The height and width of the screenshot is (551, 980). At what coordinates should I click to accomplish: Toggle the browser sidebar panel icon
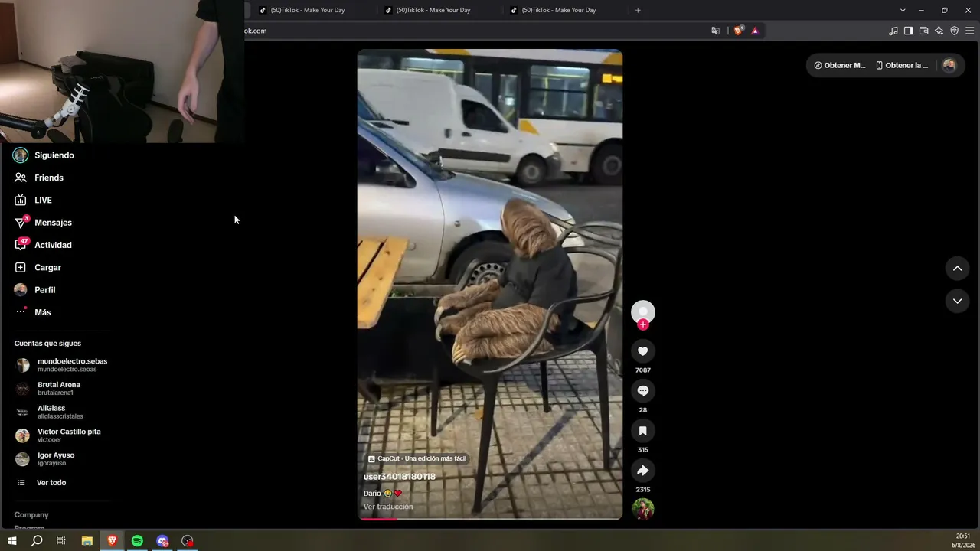point(908,31)
